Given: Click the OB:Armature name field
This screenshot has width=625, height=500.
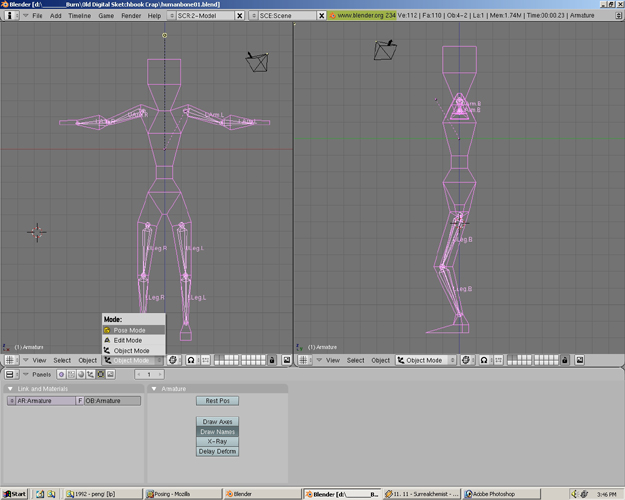Looking at the screenshot, I should tap(112, 401).
